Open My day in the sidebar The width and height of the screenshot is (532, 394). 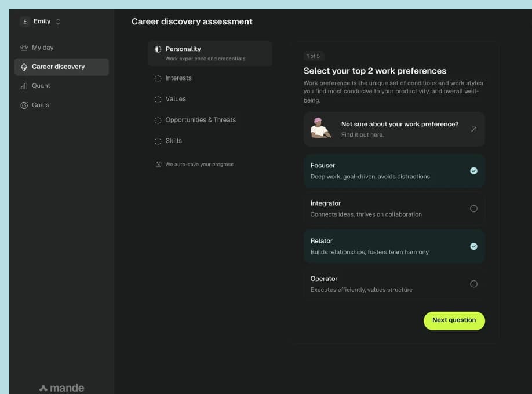click(61, 48)
